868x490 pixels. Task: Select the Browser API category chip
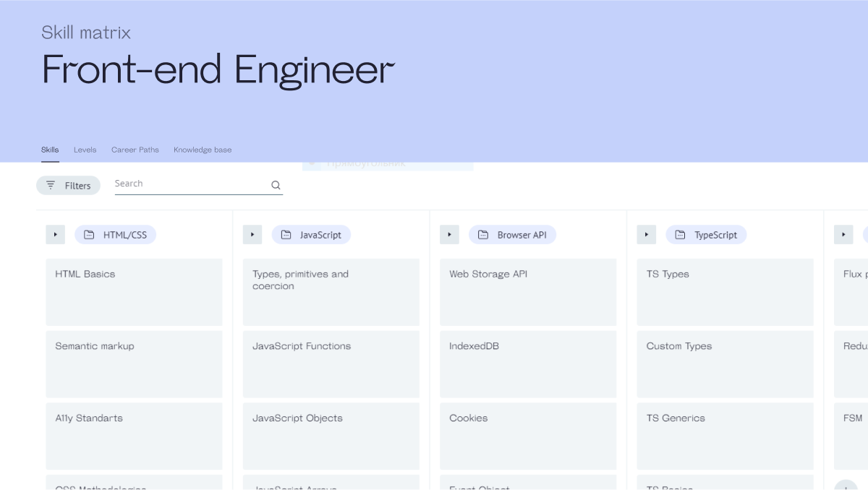point(512,234)
